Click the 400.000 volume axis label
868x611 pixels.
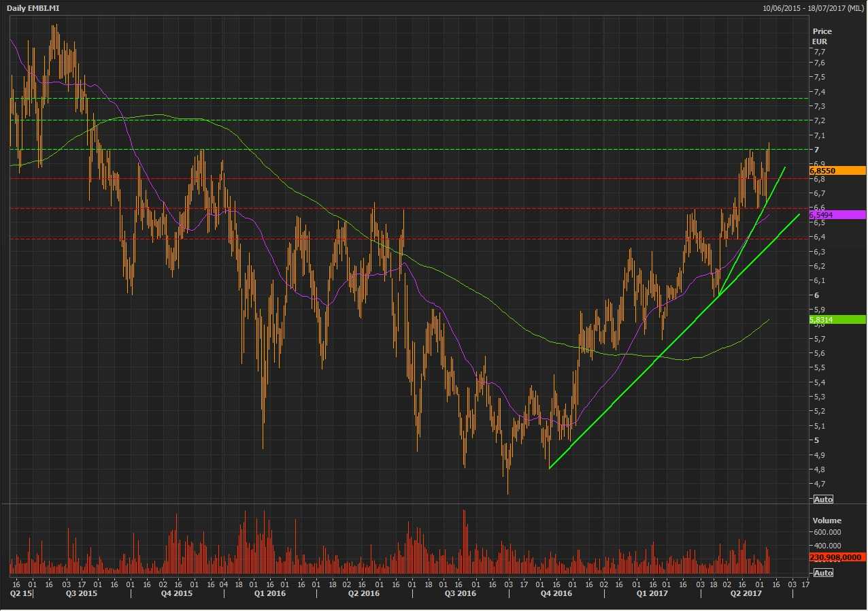827,546
